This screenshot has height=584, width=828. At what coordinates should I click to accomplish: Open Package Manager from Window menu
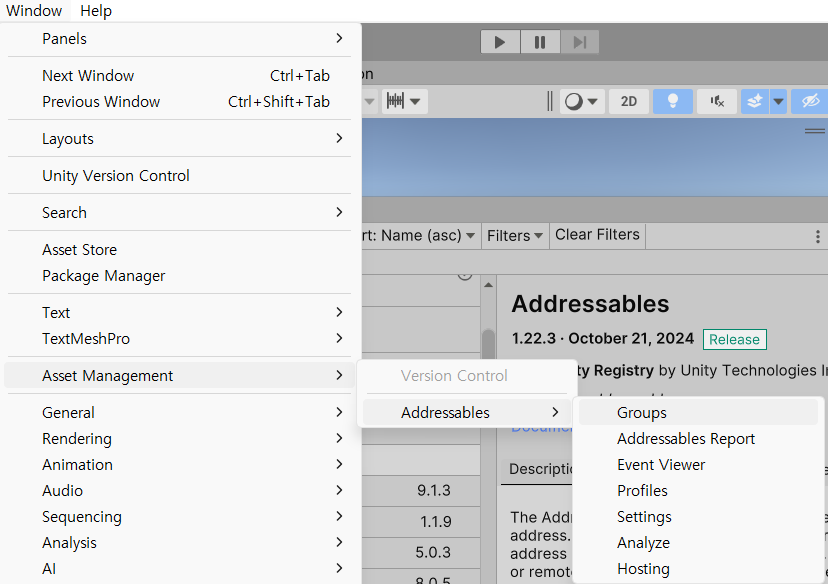coord(180,276)
